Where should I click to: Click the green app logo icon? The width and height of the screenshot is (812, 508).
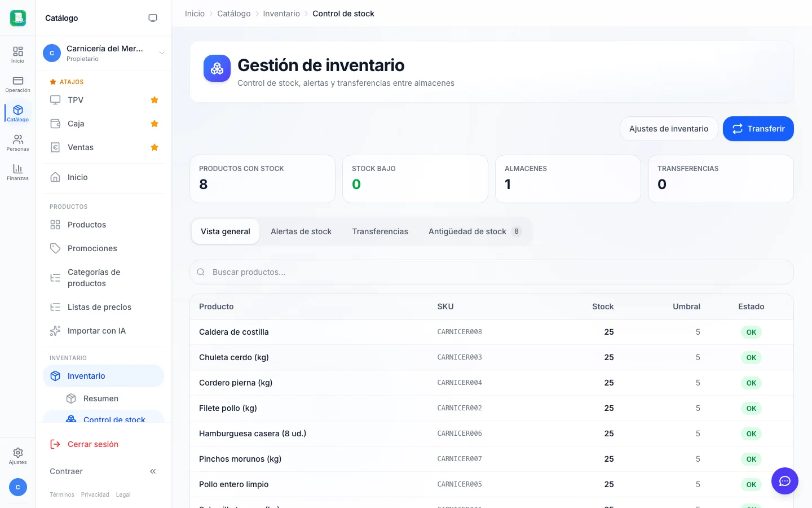[x=18, y=18]
